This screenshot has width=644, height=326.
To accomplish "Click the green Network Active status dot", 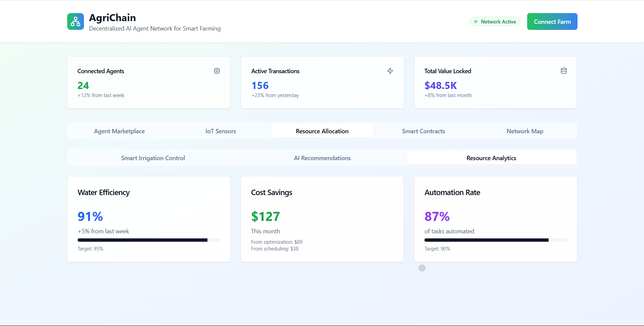I will coord(476,21).
